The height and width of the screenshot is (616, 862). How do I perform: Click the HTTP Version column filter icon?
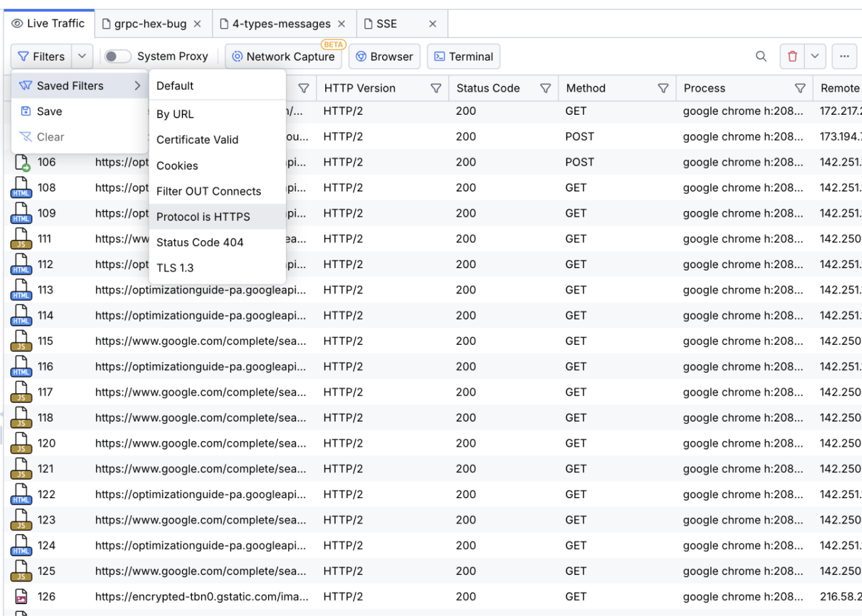(436, 88)
